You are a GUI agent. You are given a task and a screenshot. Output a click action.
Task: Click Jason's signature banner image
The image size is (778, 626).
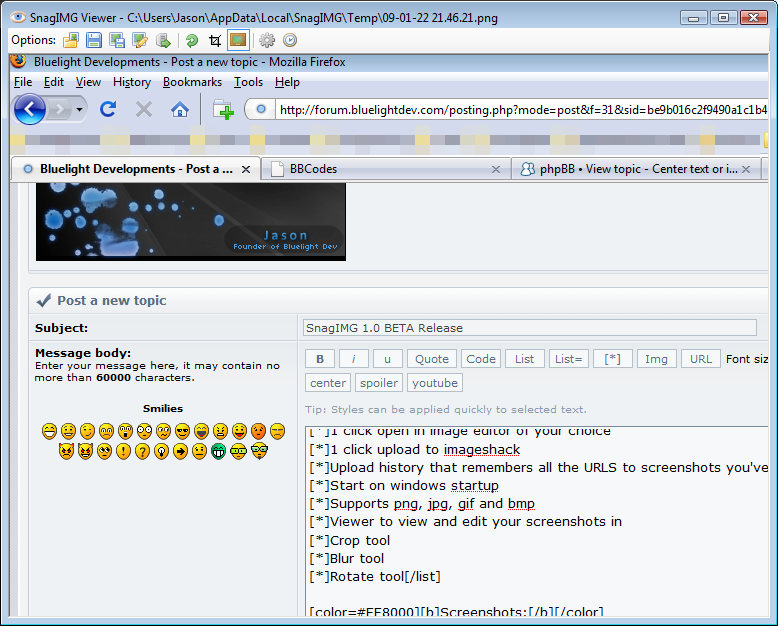pos(191,222)
